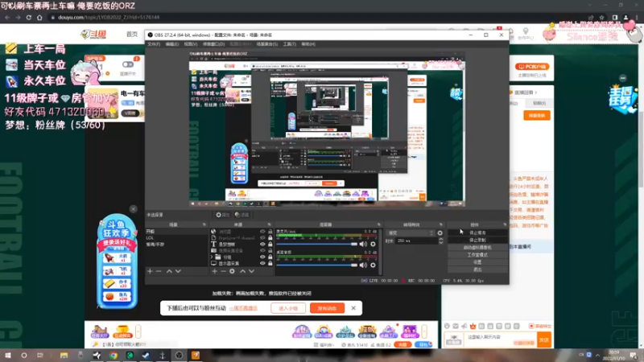Viewport: 644px width, 362px height.
Task: Mute the 桌面音频 speaker icon
Action: [363, 265]
